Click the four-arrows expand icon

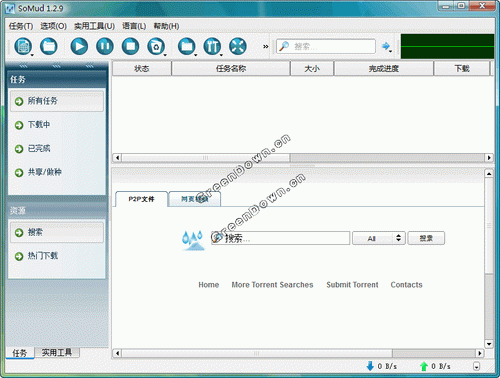coord(238,46)
